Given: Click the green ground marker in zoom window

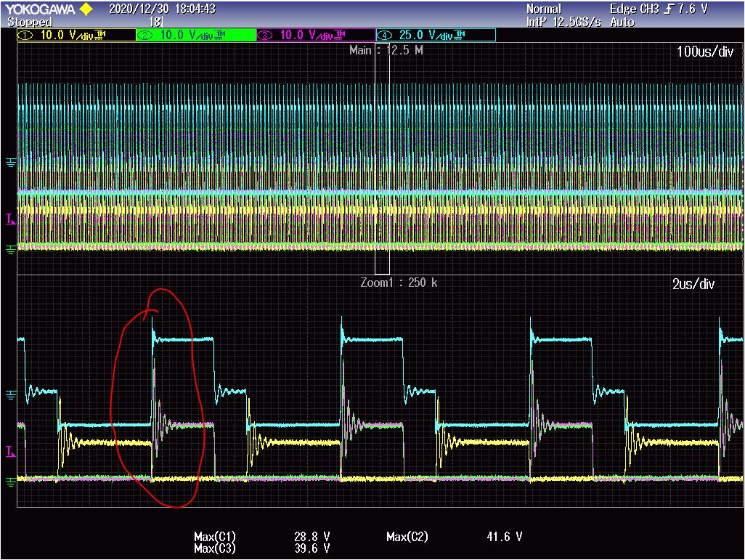Looking at the screenshot, I should click(10, 481).
